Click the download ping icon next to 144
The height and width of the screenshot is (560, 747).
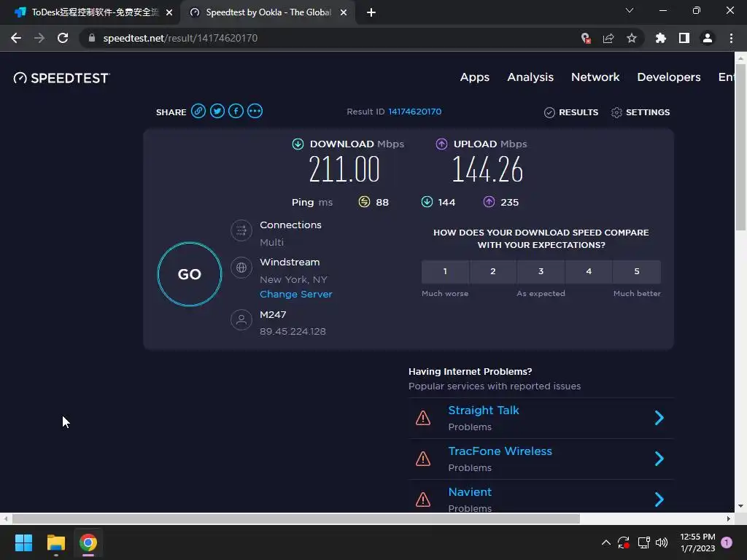pos(427,202)
